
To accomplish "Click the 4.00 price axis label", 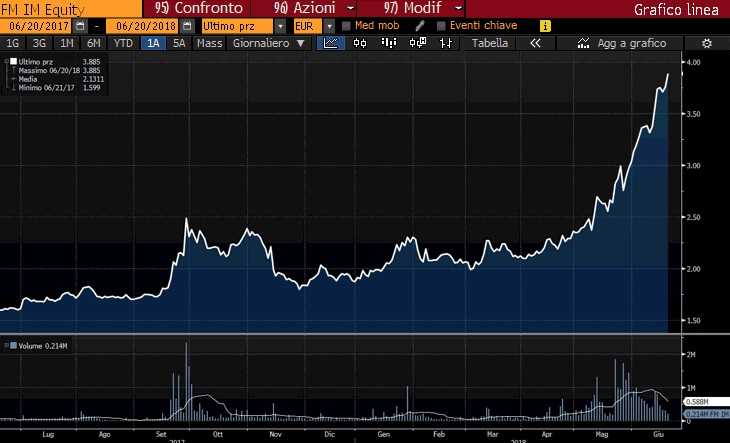I will [x=693, y=62].
